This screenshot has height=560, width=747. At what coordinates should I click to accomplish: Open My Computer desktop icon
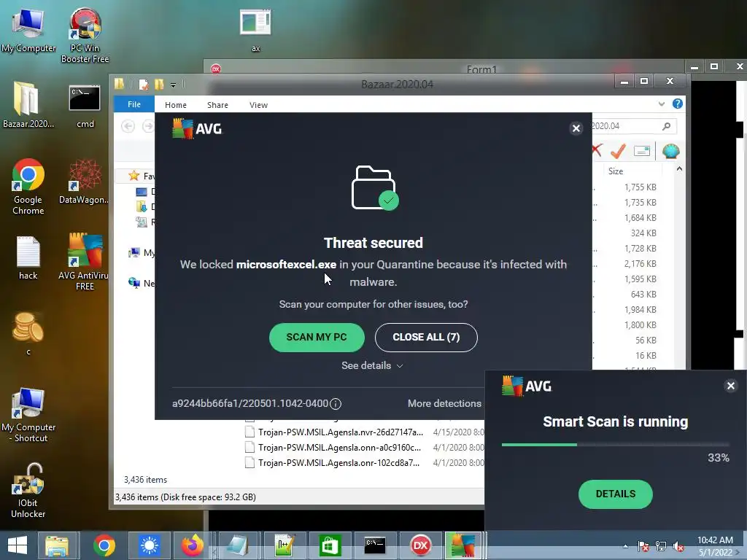[x=28, y=31]
